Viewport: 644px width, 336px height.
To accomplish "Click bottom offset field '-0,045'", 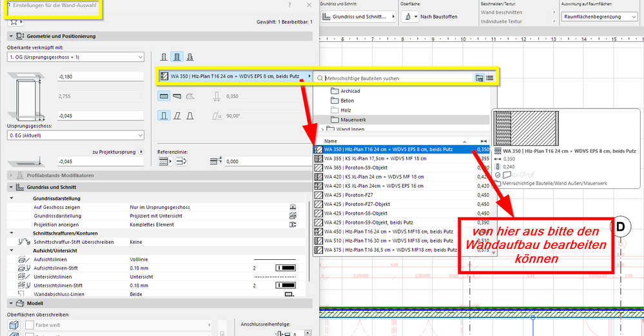I will click(100, 116).
